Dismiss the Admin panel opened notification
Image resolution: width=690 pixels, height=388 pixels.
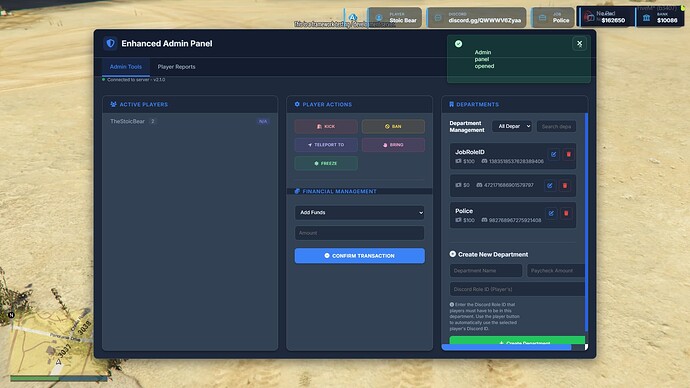click(x=580, y=44)
